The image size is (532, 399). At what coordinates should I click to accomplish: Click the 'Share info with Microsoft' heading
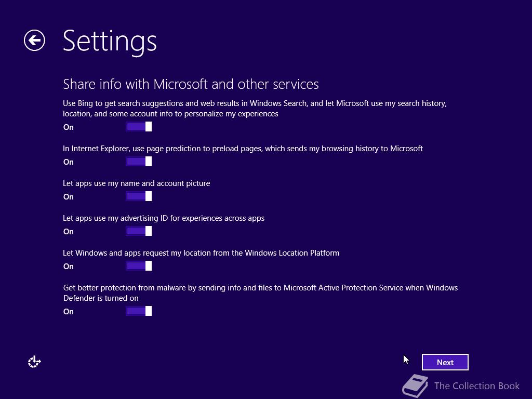point(191,84)
